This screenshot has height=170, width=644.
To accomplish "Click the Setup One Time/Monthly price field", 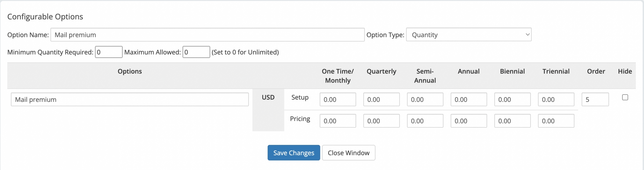I will 338,100.
